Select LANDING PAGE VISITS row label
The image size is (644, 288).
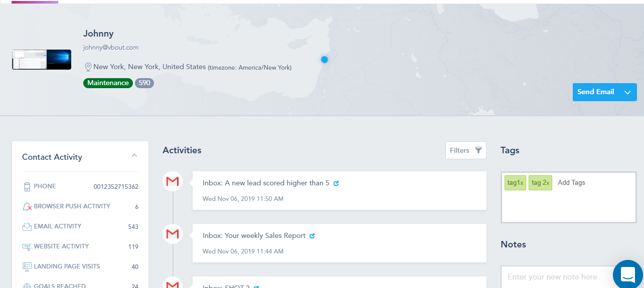point(67,266)
